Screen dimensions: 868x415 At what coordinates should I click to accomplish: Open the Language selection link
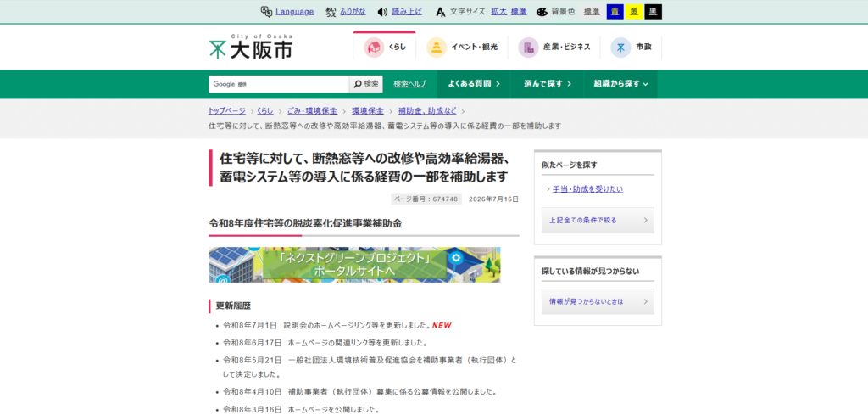(294, 12)
